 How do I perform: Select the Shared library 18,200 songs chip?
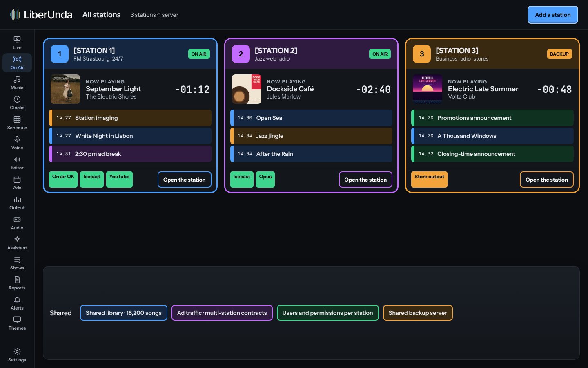click(x=124, y=313)
